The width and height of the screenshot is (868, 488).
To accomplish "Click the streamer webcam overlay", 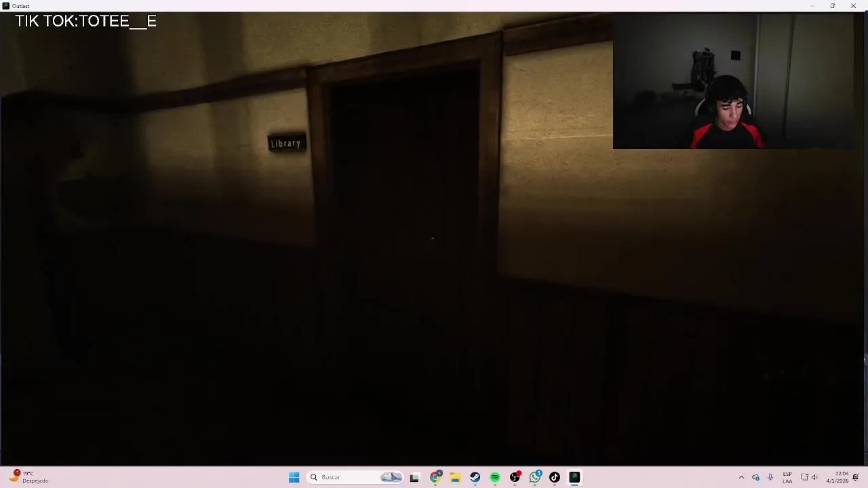I will tap(733, 81).
